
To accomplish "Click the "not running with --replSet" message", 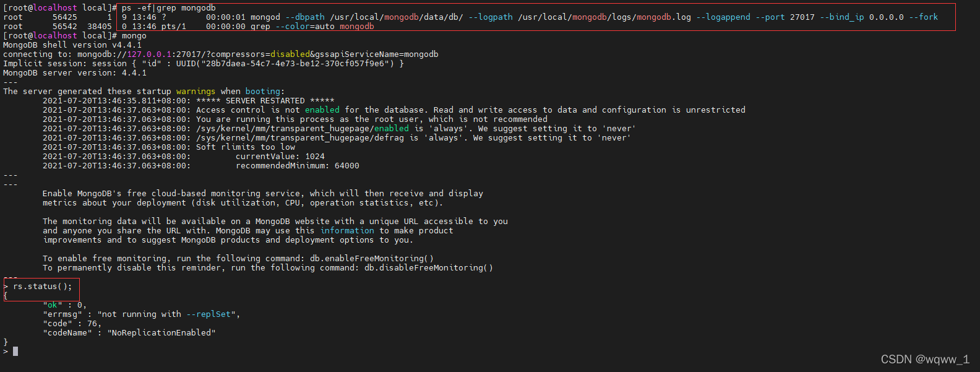I will pyautogui.click(x=166, y=314).
